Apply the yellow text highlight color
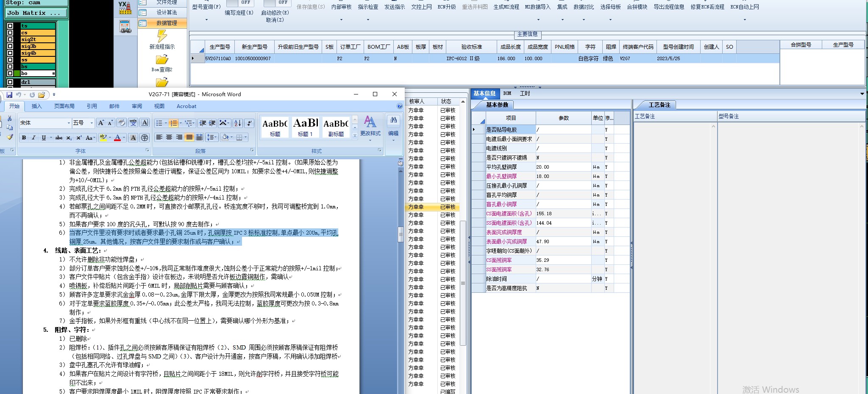 pos(103,138)
